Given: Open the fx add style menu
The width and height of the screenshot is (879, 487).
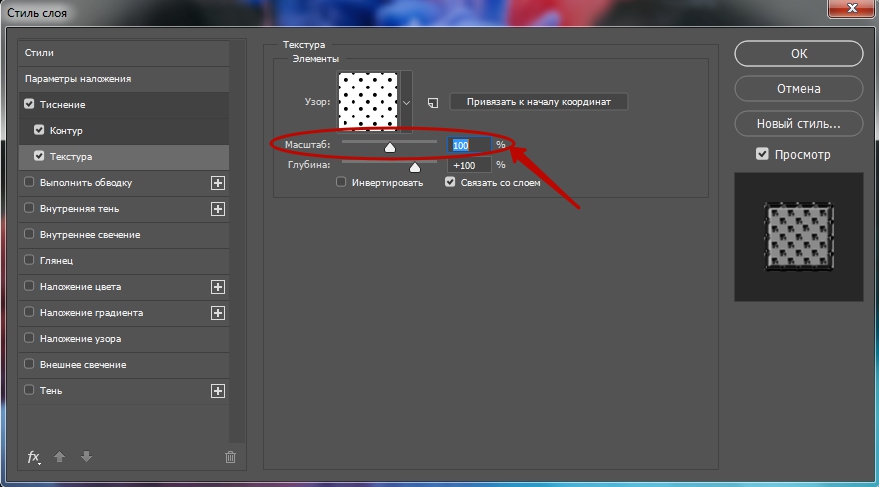Looking at the screenshot, I should (x=34, y=457).
